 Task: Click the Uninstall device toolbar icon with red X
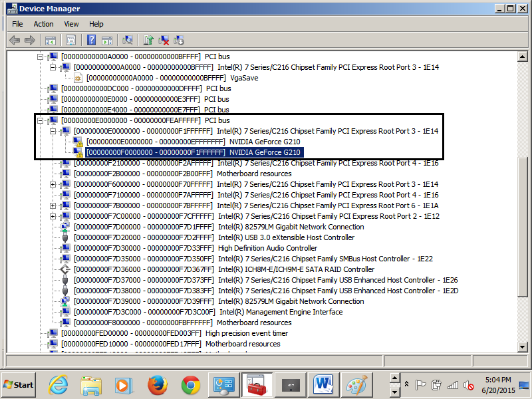164,41
